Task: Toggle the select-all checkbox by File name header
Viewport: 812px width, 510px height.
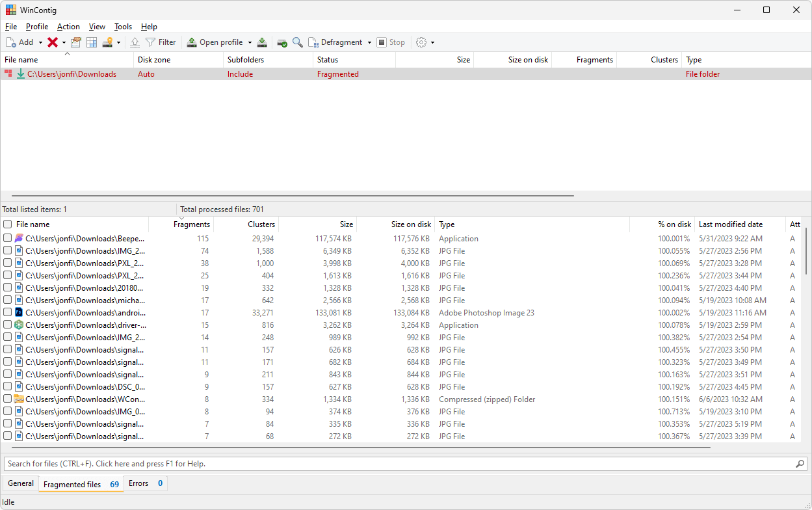Action: tap(8, 224)
